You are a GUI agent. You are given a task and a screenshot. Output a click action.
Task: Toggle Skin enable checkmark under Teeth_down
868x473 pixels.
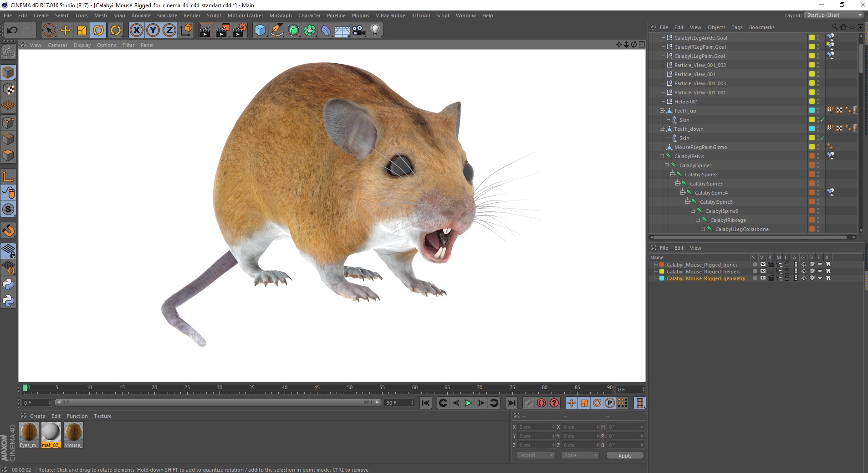[x=822, y=138]
